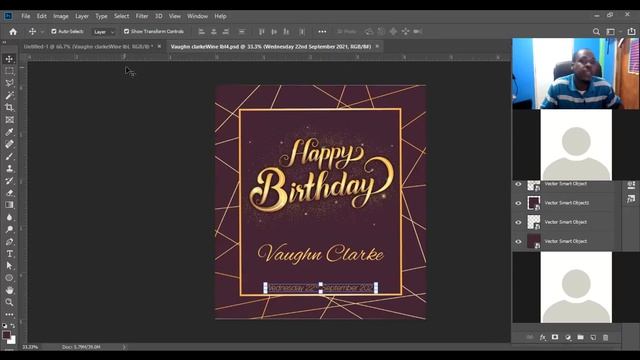Select the Horizontal Type tool
This screenshot has width=640, height=360.
(9, 254)
